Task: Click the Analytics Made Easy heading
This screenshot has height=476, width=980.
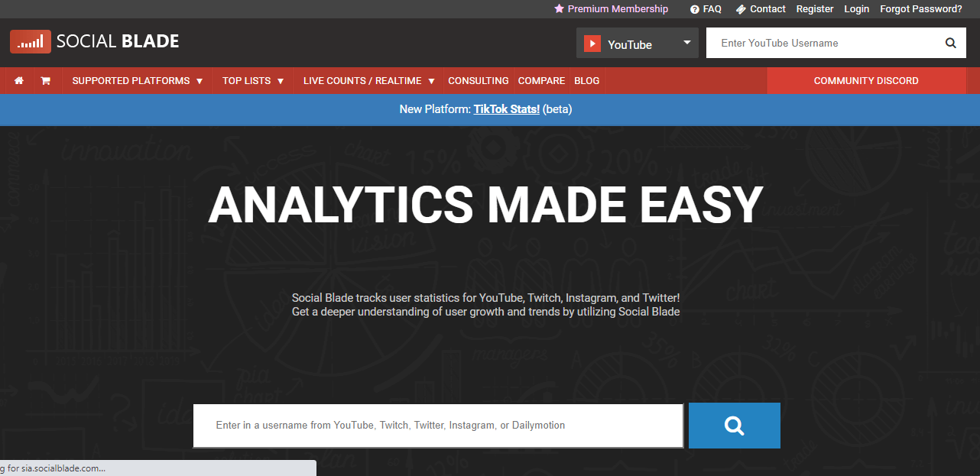Action: [485, 205]
